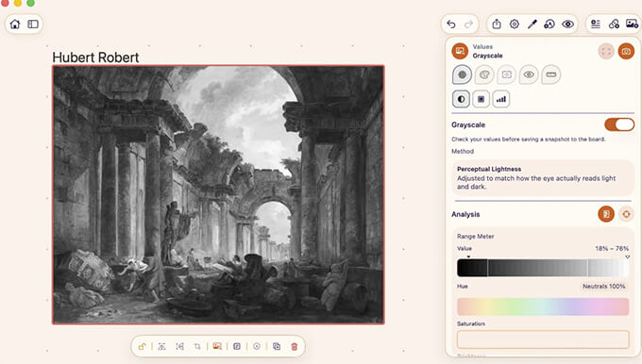Select the half-circle contrast mode button

[461, 99]
